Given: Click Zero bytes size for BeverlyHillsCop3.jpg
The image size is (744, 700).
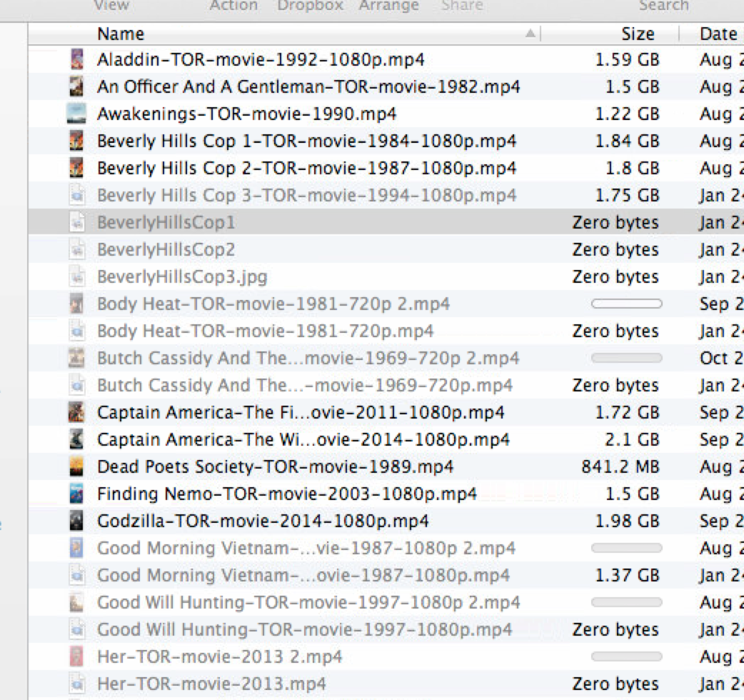Looking at the screenshot, I should tap(616, 276).
